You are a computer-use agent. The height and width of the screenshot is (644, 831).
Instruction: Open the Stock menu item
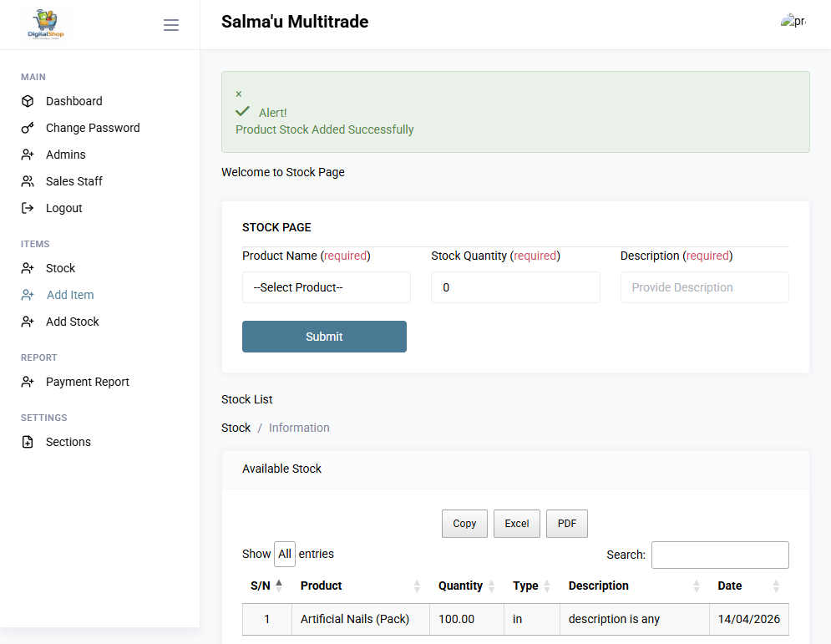point(60,268)
